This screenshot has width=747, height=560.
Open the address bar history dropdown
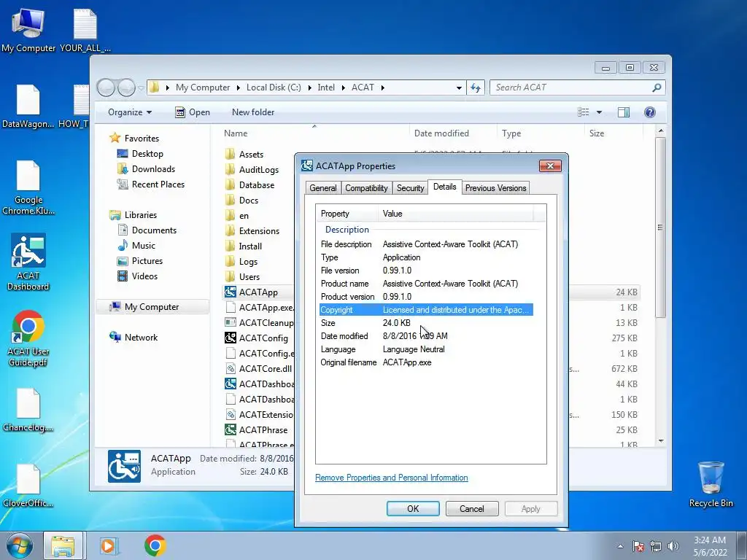coord(459,87)
